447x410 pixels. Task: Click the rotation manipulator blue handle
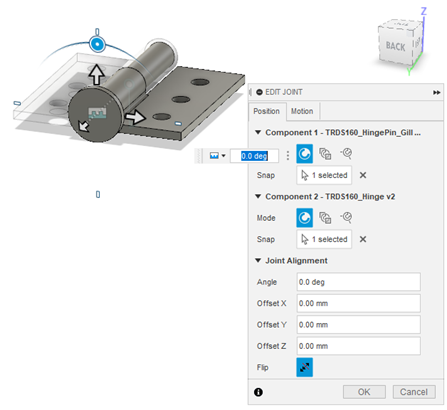click(x=97, y=44)
